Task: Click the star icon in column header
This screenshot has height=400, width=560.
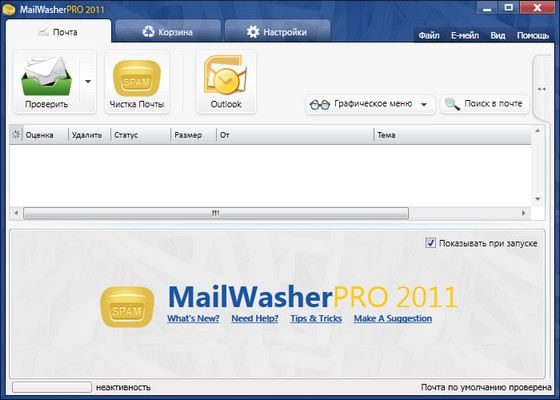Action: point(16,134)
